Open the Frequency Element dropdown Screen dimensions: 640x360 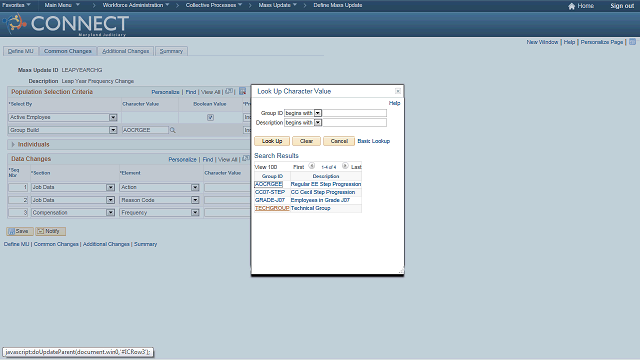(195, 213)
